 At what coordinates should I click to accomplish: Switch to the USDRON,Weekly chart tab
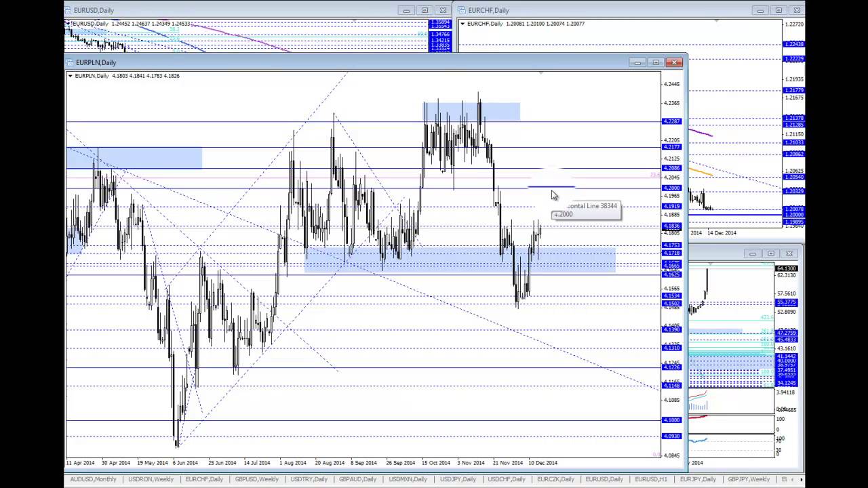point(151,479)
